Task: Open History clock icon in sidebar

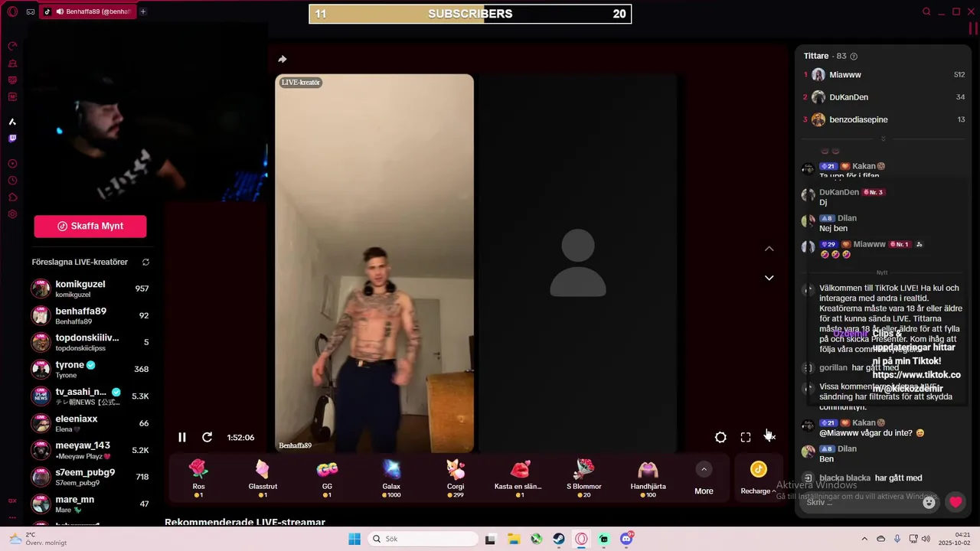Action: click(x=12, y=181)
